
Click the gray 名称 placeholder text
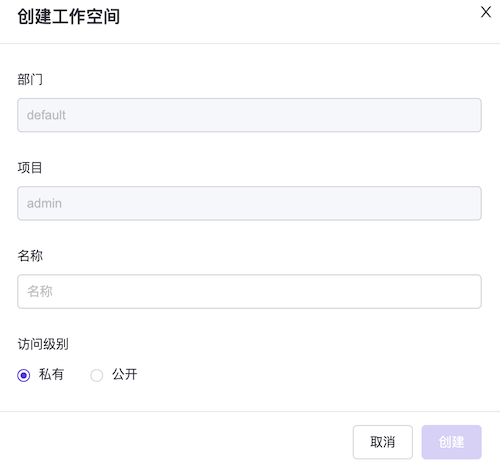tap(40, 291)
